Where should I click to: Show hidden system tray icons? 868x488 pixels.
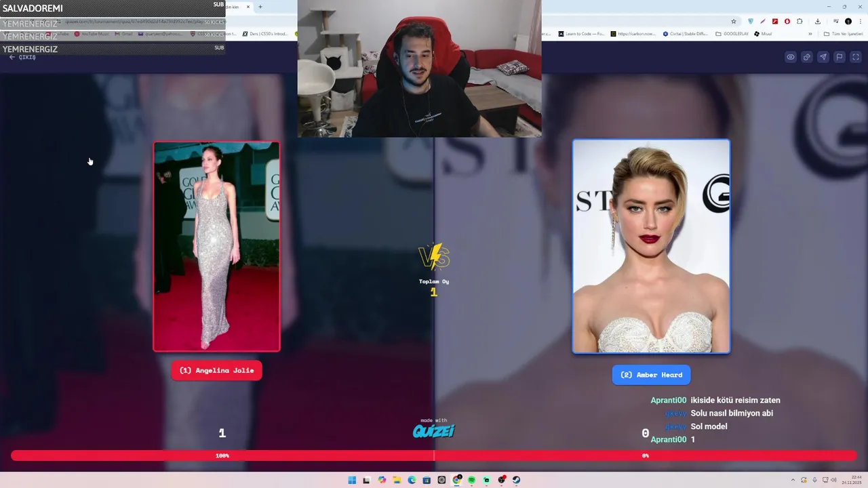point(793,480)
